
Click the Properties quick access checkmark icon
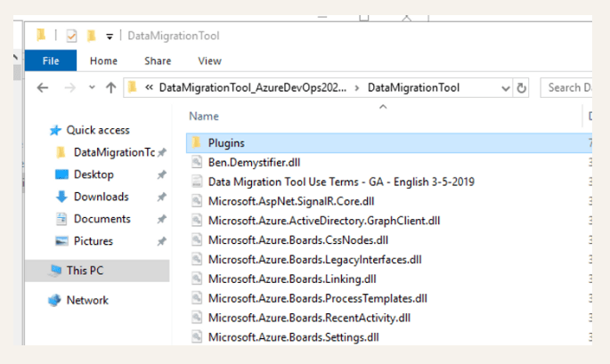(x=71, y=36)
